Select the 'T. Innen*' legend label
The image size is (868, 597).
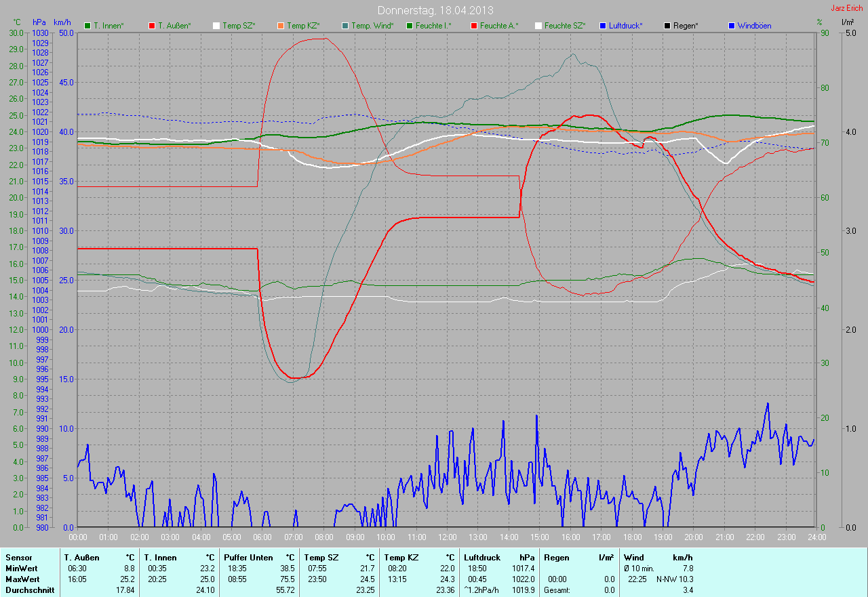click(108, 26)
